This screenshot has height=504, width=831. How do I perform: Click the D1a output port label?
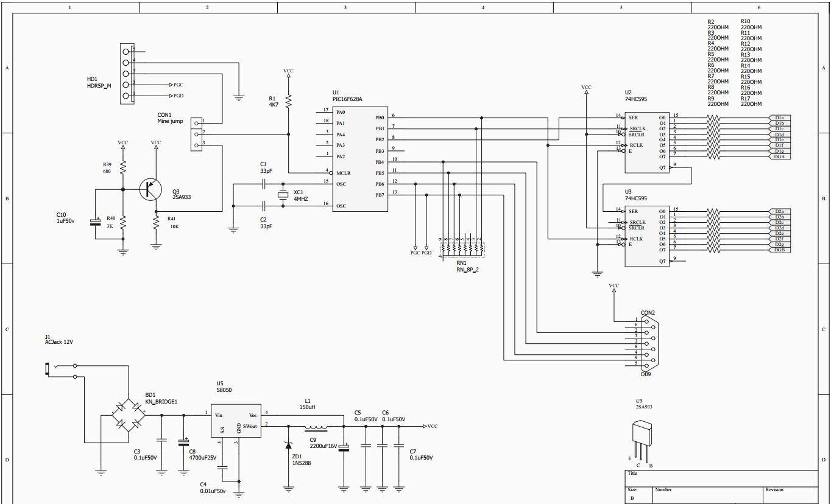pyautogui.click(x=780, y=117)
